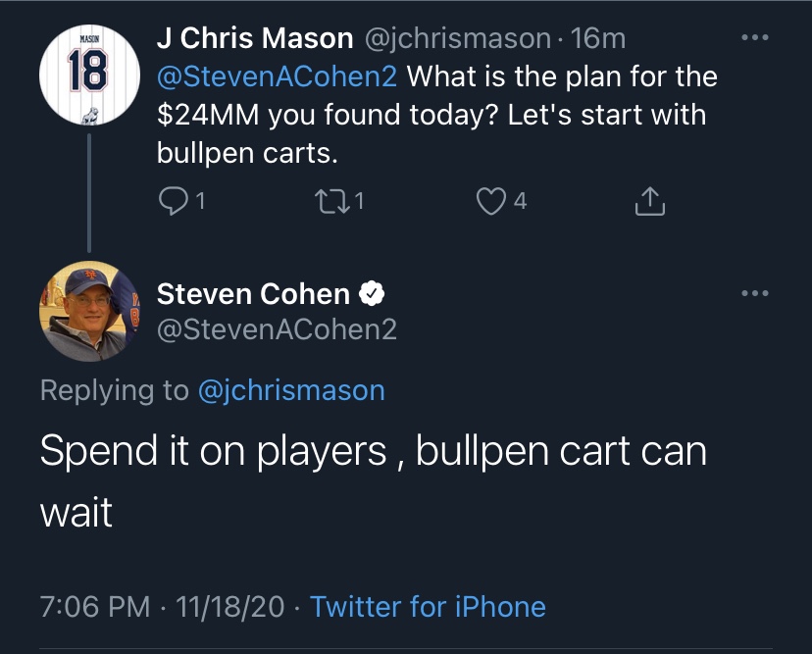Open the @StevenACohen2 mention in Mason's tweet
Image resolution: width=812 pixels, height=654 pixels.
click(x=279, y=76)
